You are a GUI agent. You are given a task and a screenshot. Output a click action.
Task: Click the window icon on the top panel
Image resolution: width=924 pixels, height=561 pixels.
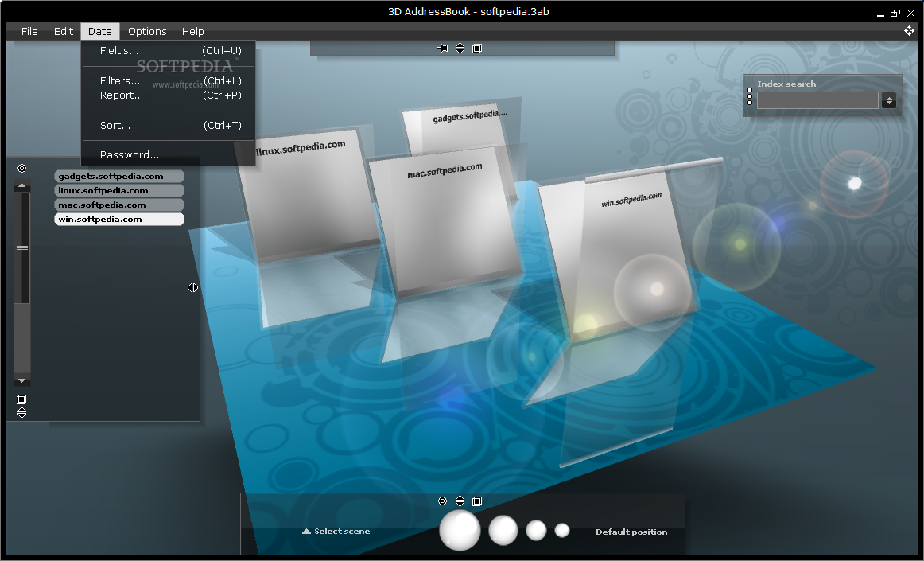click(x=477, y=49)
